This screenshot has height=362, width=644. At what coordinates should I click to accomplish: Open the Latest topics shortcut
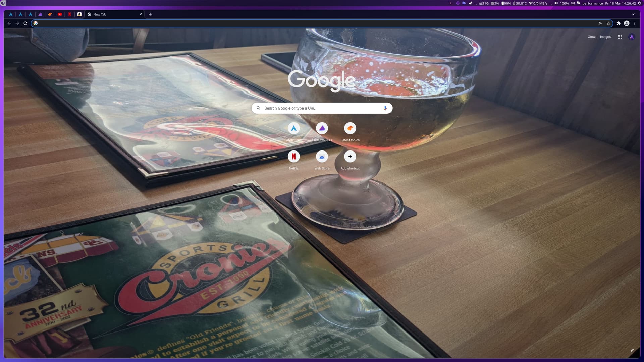pyautogui.click(x=350, y=132)
